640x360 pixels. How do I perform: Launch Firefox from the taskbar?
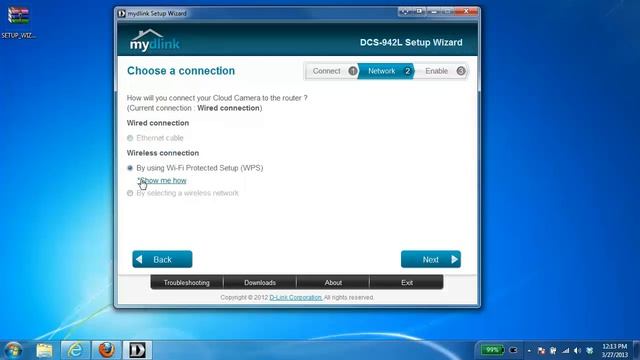tap(106, 350)
